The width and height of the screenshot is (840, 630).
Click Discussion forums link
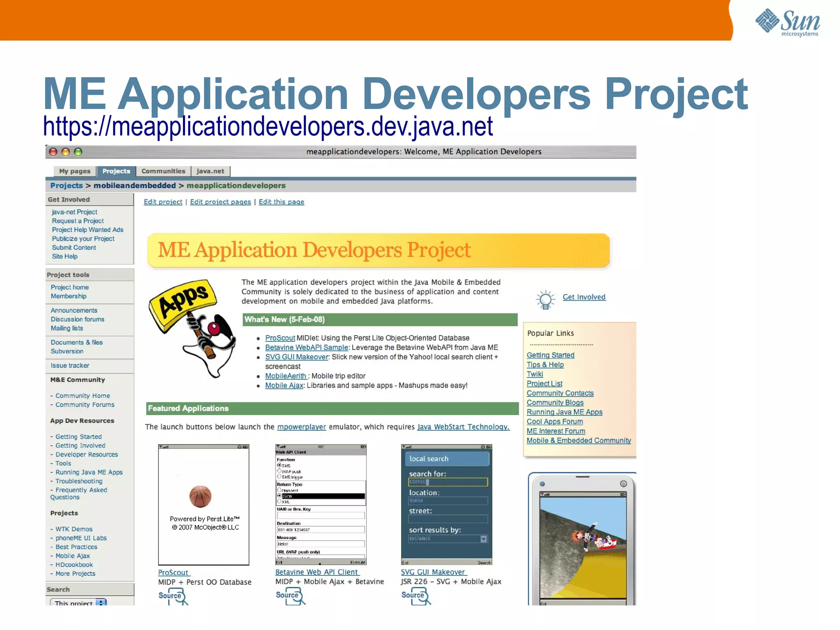[78, 319]
